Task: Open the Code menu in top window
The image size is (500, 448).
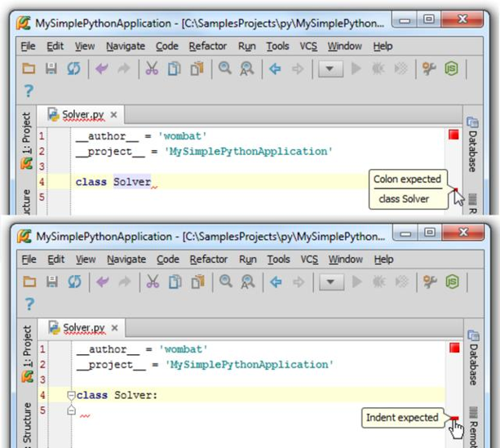Action: (166, 47)
